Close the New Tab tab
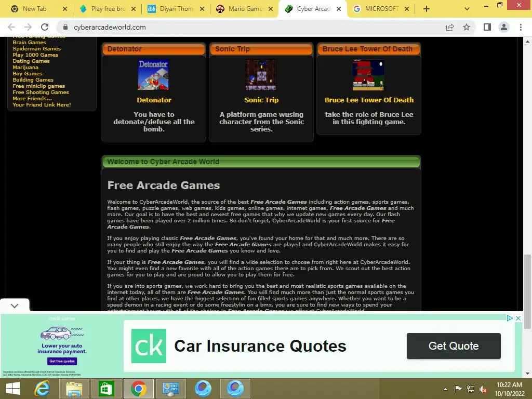The width and height of the screenshot is (532, 399). pyautogui.click(x=65, y=9)
